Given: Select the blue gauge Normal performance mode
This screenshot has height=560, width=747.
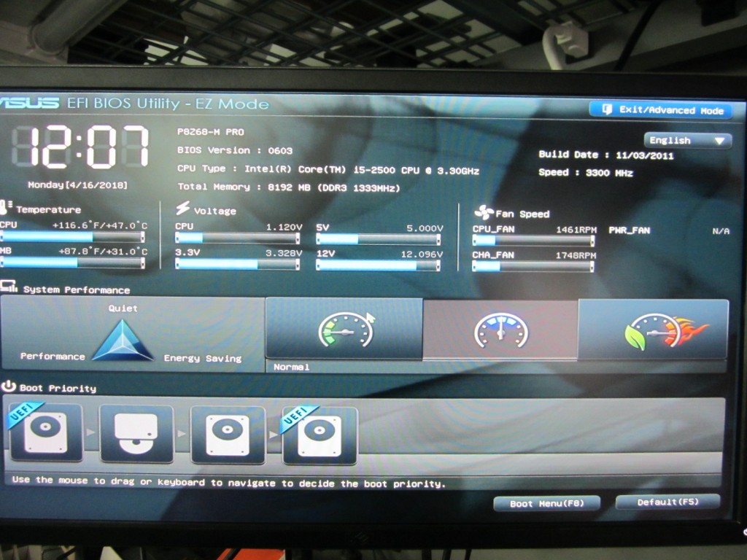Looking at the screenshot, I should point(500,330).
